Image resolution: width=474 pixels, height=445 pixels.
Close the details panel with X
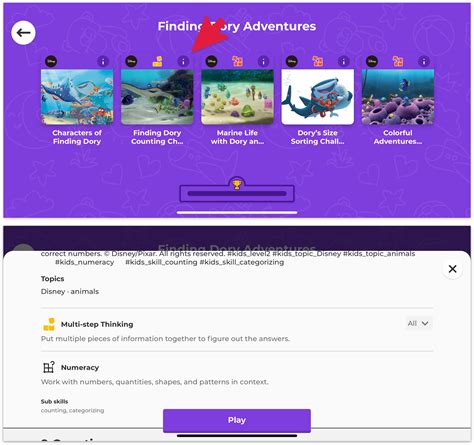coord(452,269)
